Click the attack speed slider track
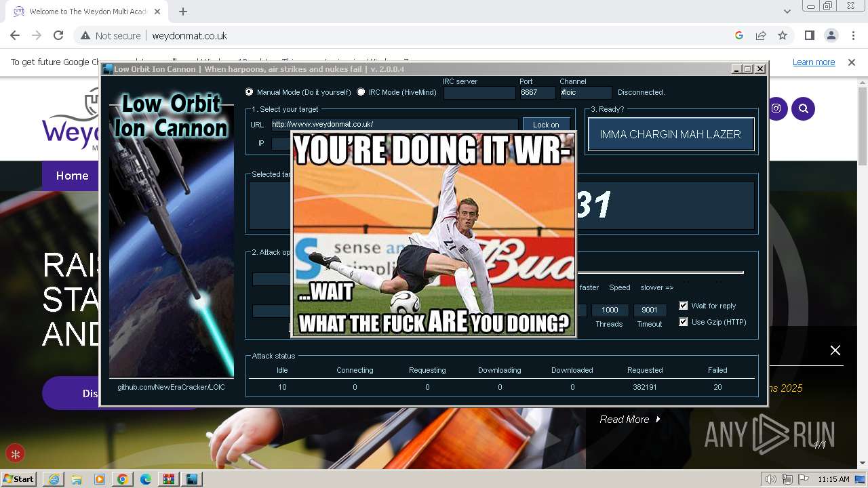Viewport: 868px width, 488px height. 660,272
